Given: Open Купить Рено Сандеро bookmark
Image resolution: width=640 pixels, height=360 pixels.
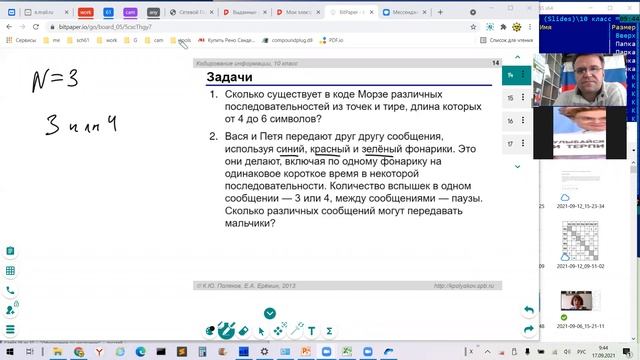Looking at the screenshot, I should click(227, 40).
